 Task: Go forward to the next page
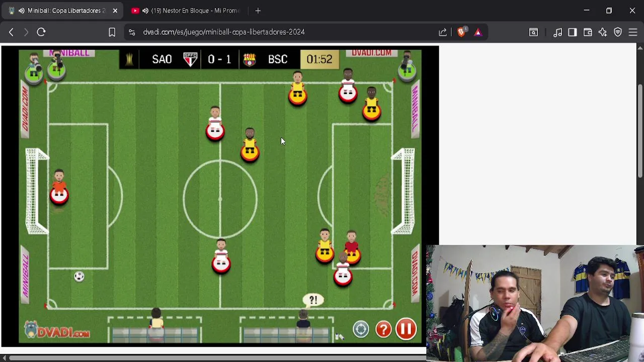pos(26,32)
